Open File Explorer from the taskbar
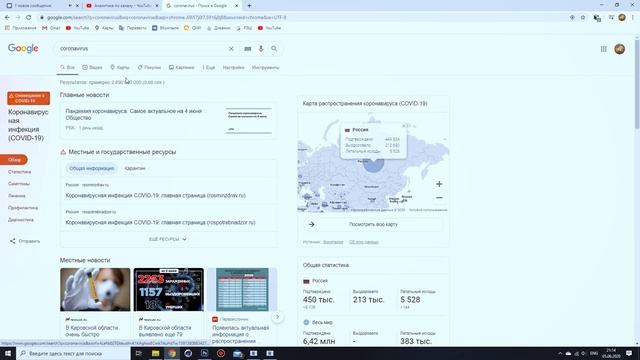This screenshot has width=640, height=360. click(x=155, y=353)
